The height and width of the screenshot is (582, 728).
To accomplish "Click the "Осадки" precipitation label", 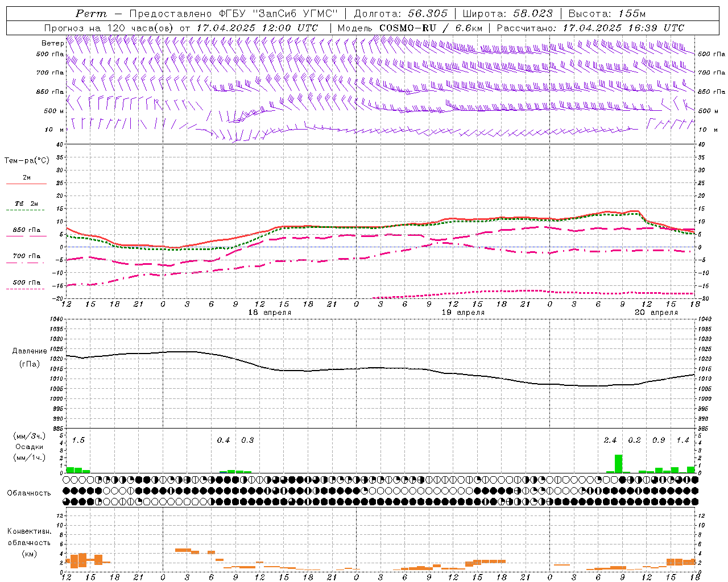I will pyautogui.click(x=29, y=447).
